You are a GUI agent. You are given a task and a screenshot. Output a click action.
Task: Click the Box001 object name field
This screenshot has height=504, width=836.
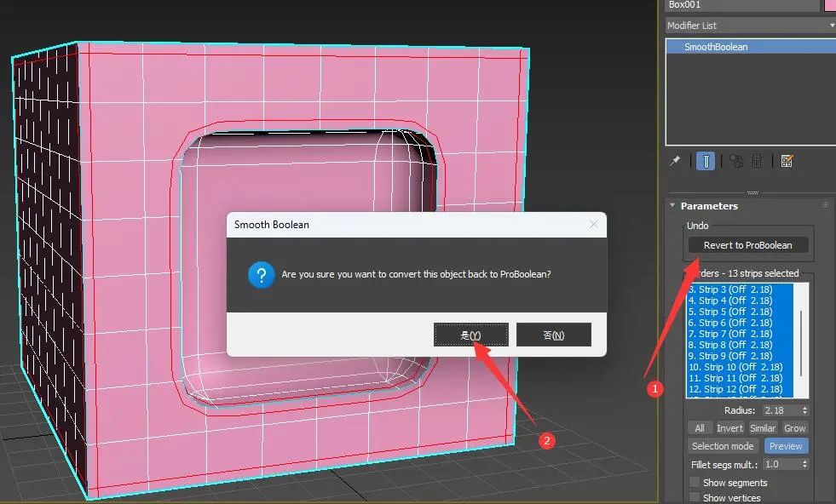[x=743, y=5]
